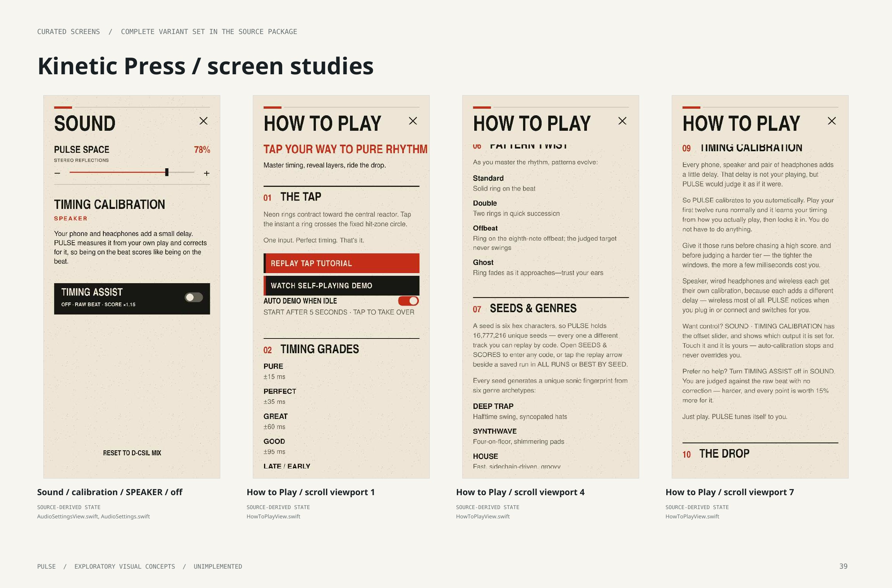Click the minus icon for Pulse Space
892x588 pixels.
pos(57,173)
